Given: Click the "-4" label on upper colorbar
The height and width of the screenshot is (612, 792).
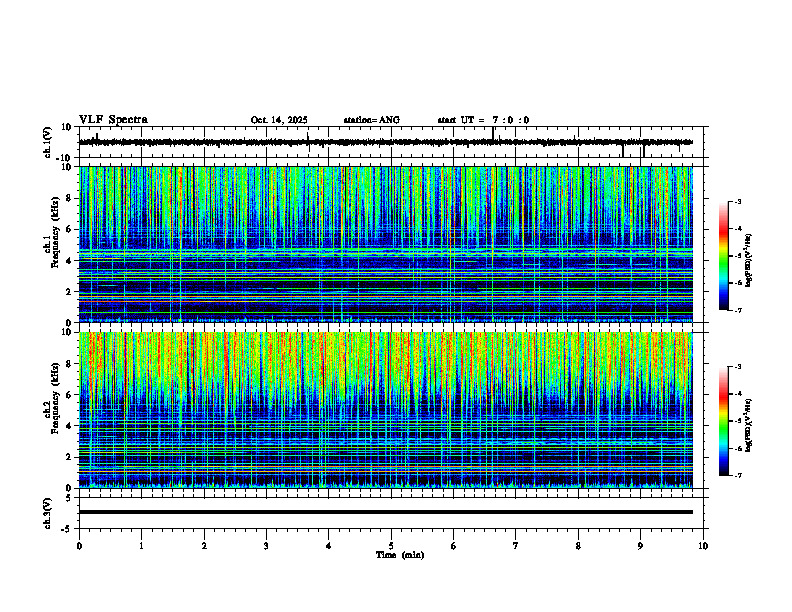Looking at the screenshot, I should tap(738, 229).
